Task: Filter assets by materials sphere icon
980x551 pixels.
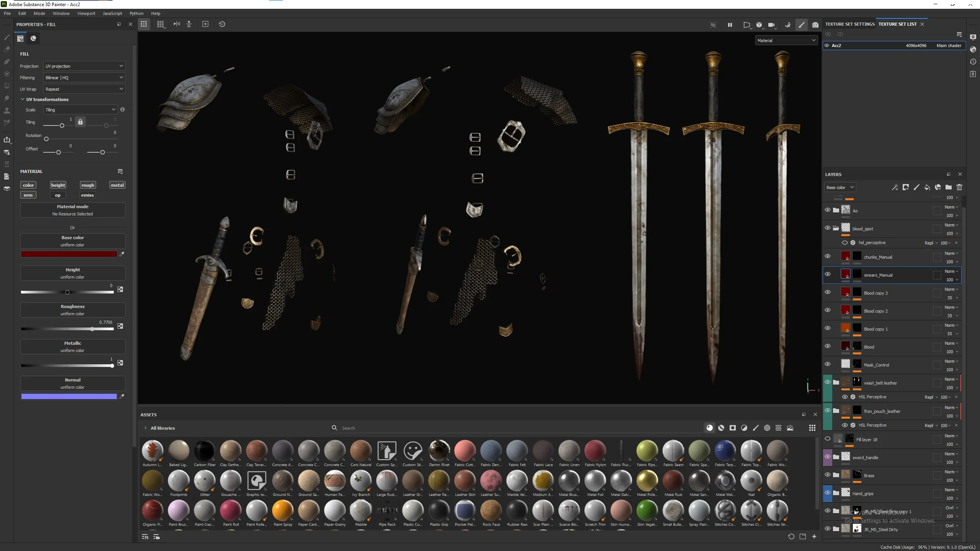Action: coord(709,428)
